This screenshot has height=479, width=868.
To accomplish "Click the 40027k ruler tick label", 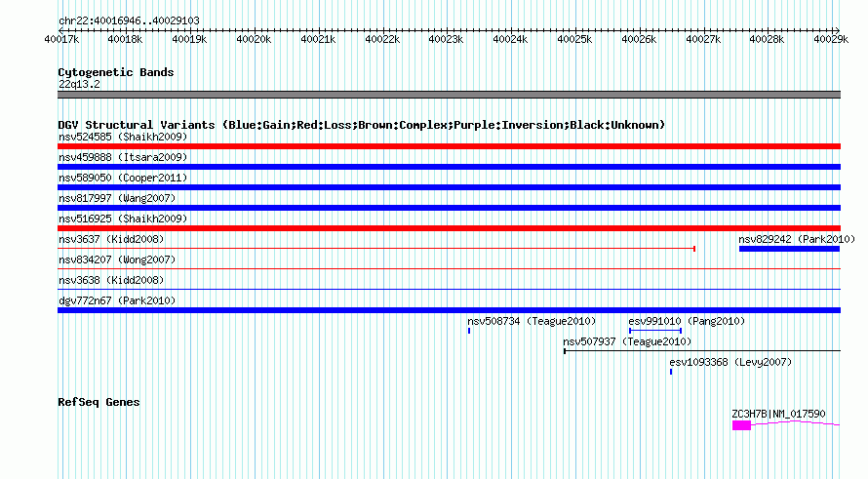I will (x=703, y=39).
